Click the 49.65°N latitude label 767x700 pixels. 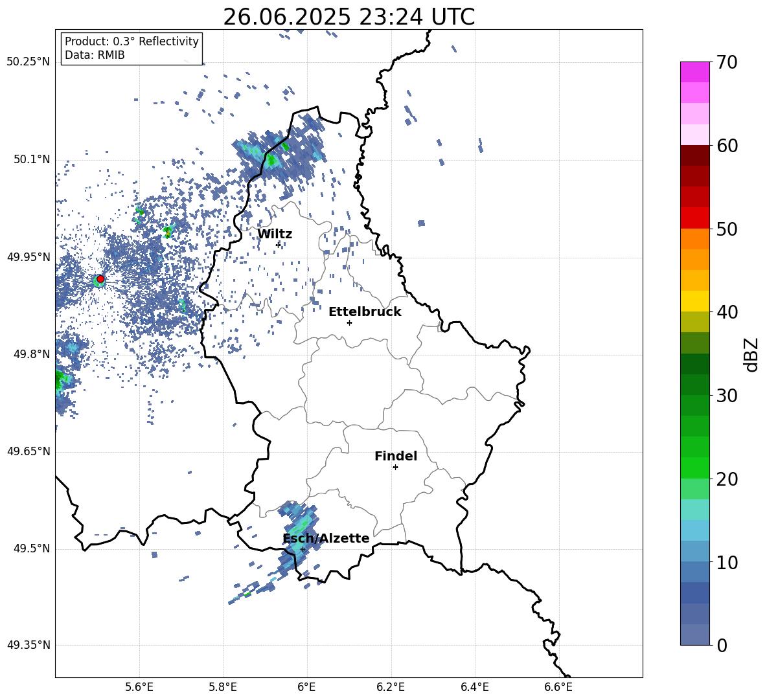point(29,451)
